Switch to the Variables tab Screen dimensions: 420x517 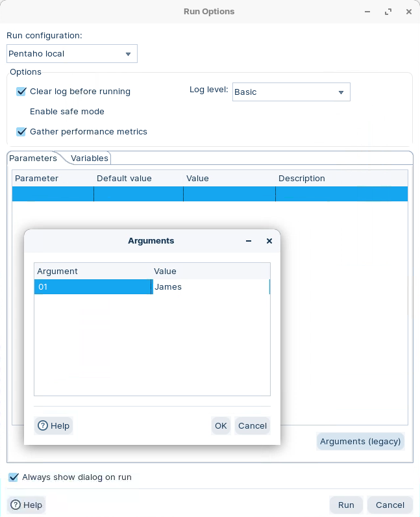(90, 158)
